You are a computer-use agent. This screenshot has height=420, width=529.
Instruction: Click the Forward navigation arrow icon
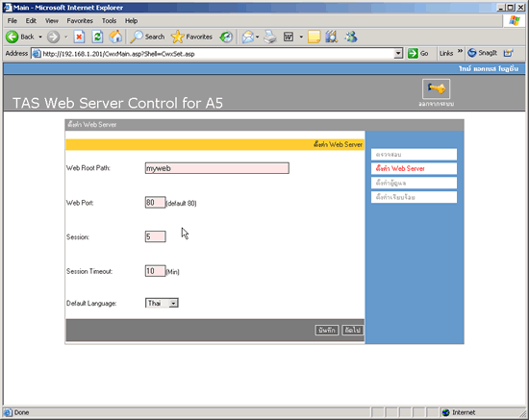(x=53, y=37)
